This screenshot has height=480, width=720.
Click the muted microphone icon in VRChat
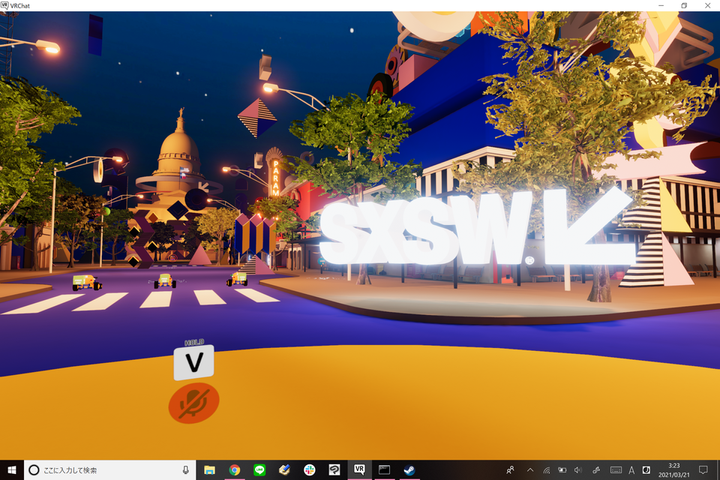point(194,403)
